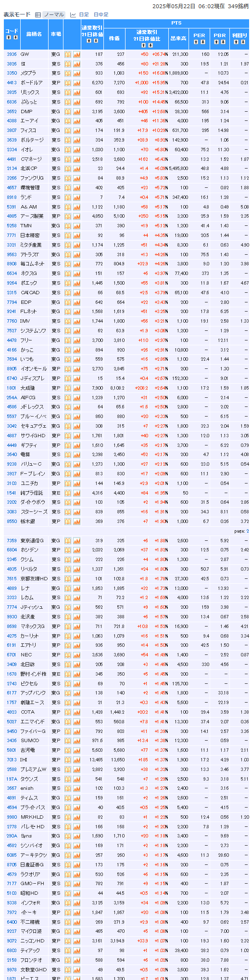The height and width of the screenshot is (980, 252).
Task: Open book icon for ネクスG row
Action: pos(68,274)
